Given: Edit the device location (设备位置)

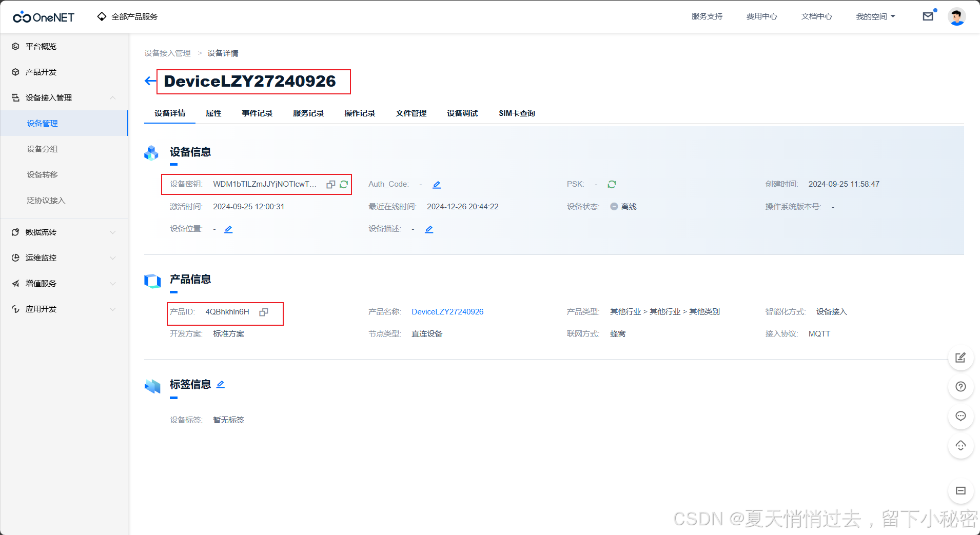Looking at the screenshot, I should [x=228, y=229].
